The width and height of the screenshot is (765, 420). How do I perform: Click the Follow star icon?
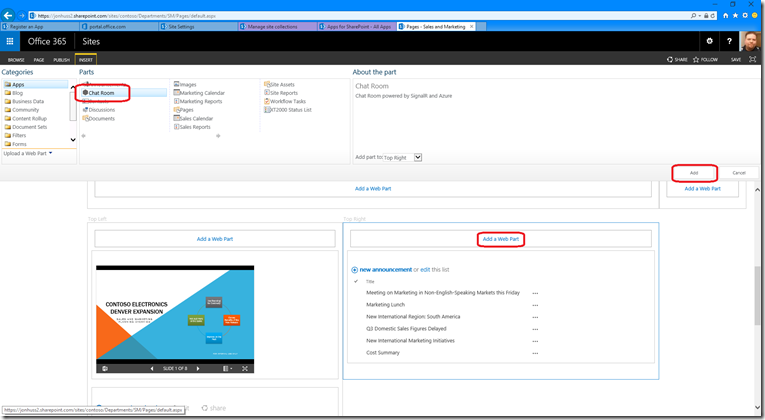(x=696, y=60)
